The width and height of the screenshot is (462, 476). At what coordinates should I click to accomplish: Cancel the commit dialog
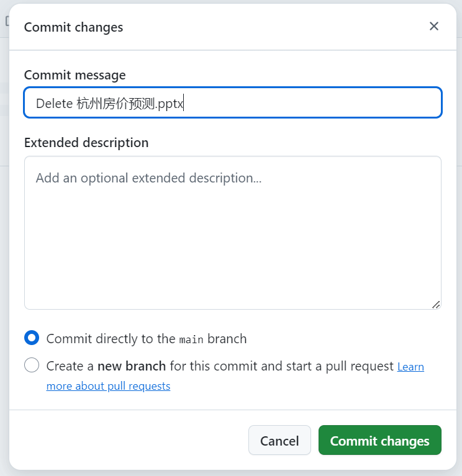[279, 440]
